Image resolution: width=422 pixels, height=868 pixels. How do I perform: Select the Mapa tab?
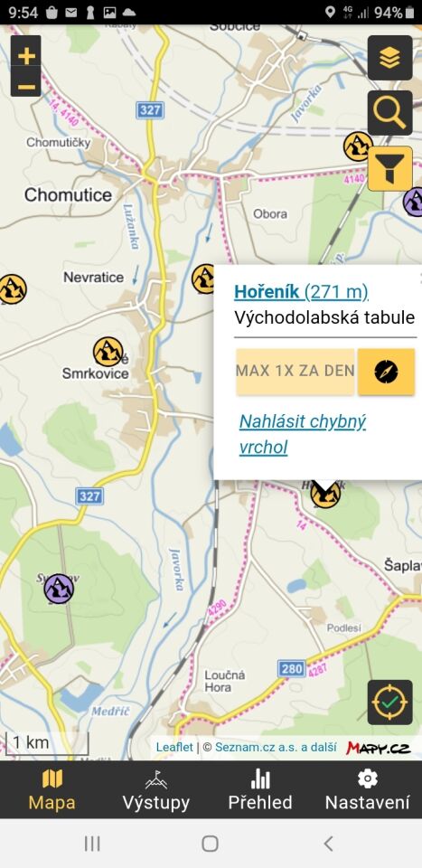[52, 790]
